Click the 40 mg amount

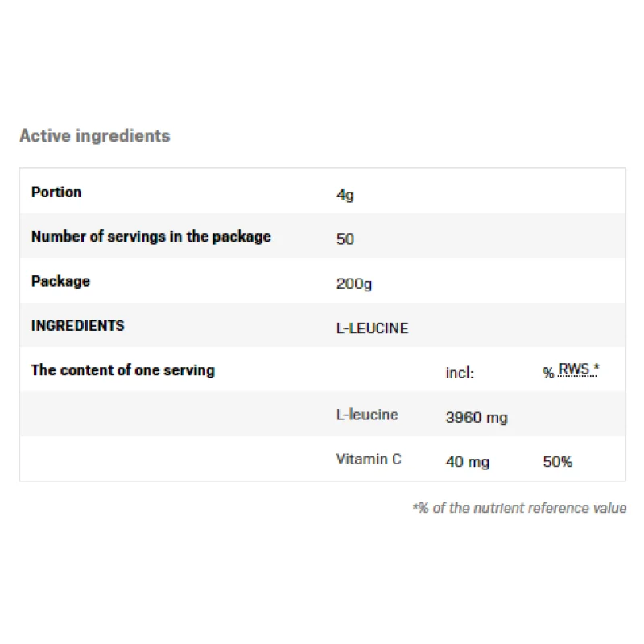pyautogui.click(x=467, y=462)
